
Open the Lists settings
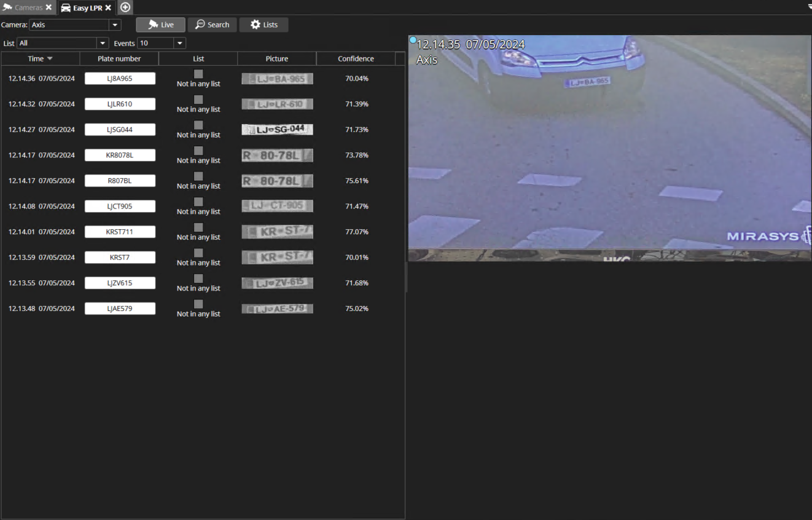[264, 25]
